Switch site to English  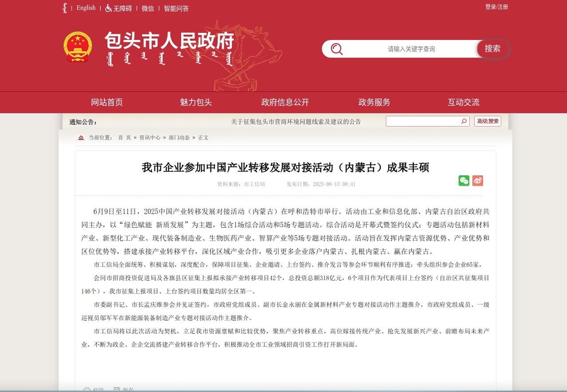86,8
